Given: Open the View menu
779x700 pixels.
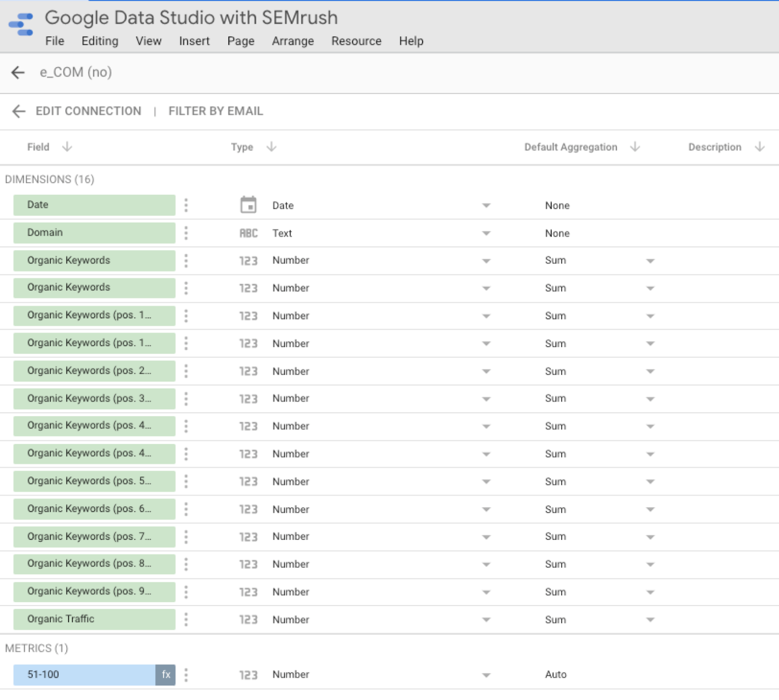Looking at the screenshot, I should point(148,41).
